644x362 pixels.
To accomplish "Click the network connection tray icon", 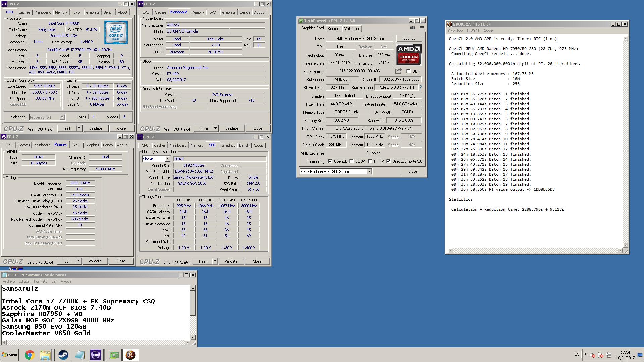I will click(609, 355).
